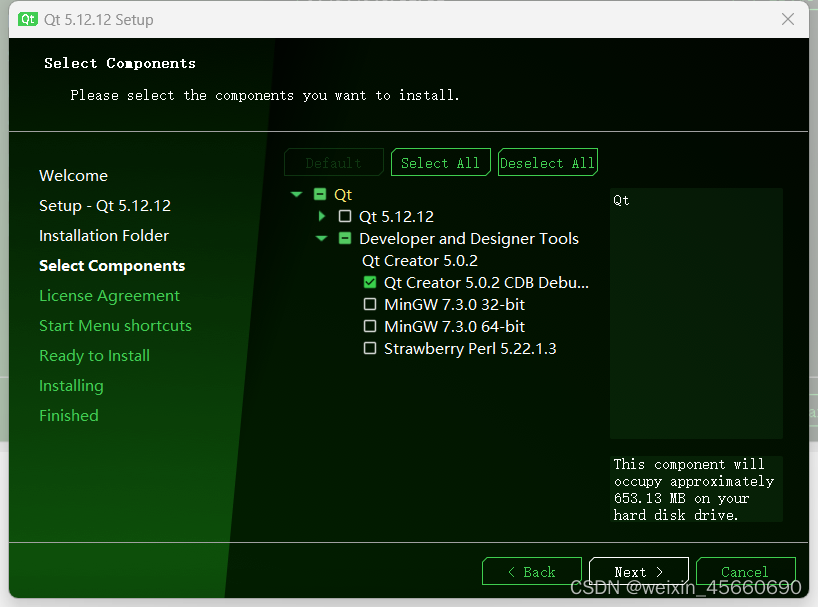Screen dimensions: 818x607
Task: Expand the Qt 5.12.12 tree node
Action: pyautogui.click(x=321, y=216)
